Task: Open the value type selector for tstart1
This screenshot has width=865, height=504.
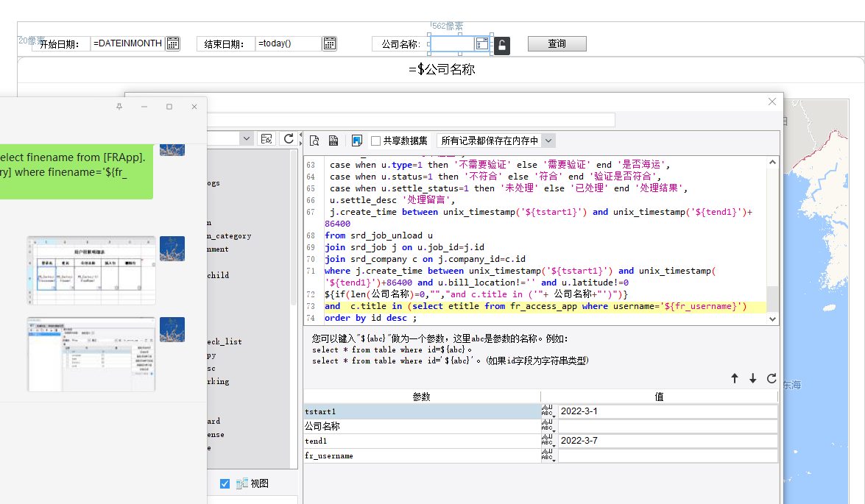Action: pos(547,411)
